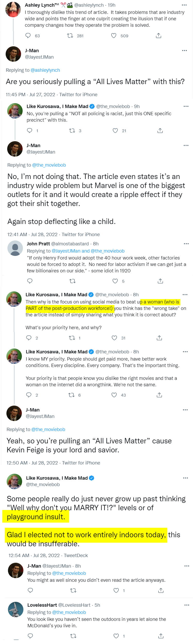
Task: Share J-Man's reply about reading the article
Action: click(161, 590)
